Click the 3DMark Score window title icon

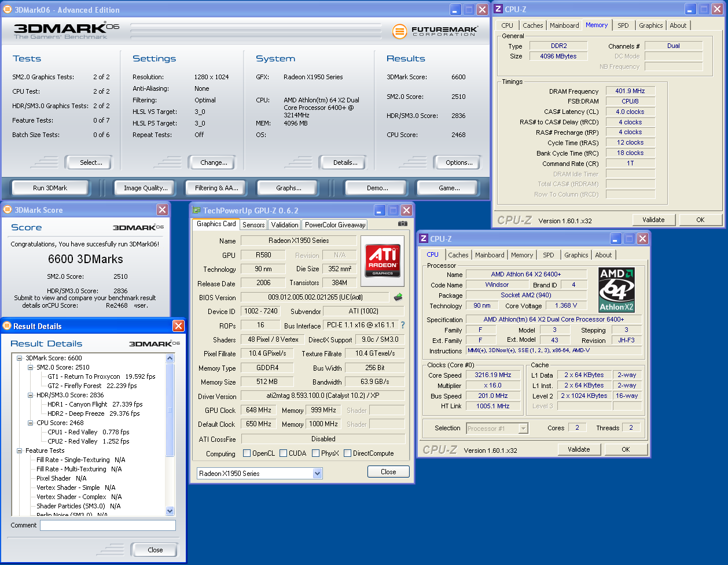point(8,210)
